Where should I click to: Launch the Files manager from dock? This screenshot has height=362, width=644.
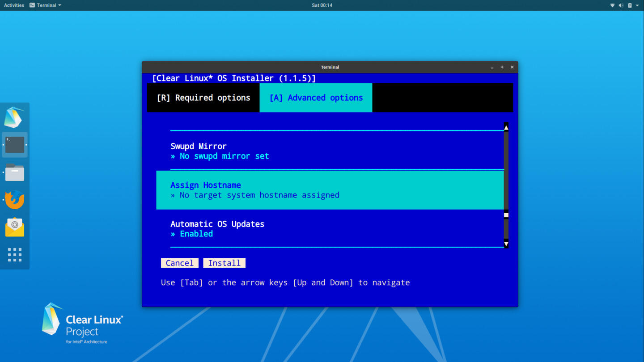[x=14, y=172]
